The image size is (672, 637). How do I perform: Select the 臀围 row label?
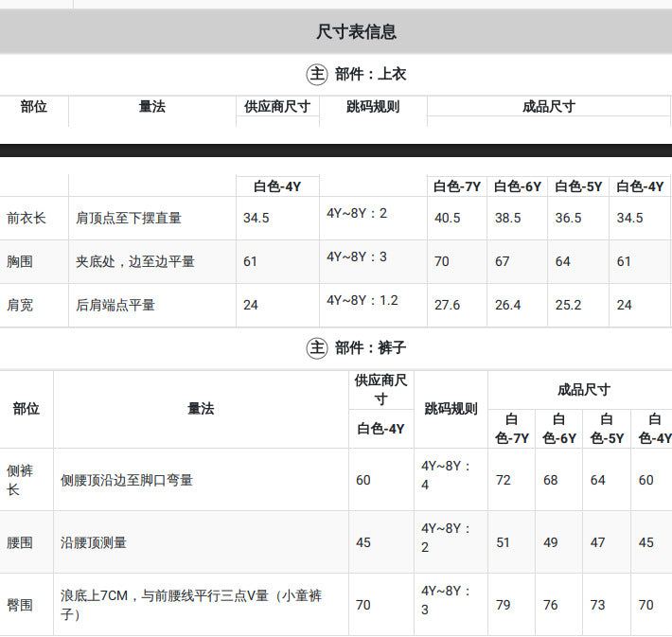(20, 605)
